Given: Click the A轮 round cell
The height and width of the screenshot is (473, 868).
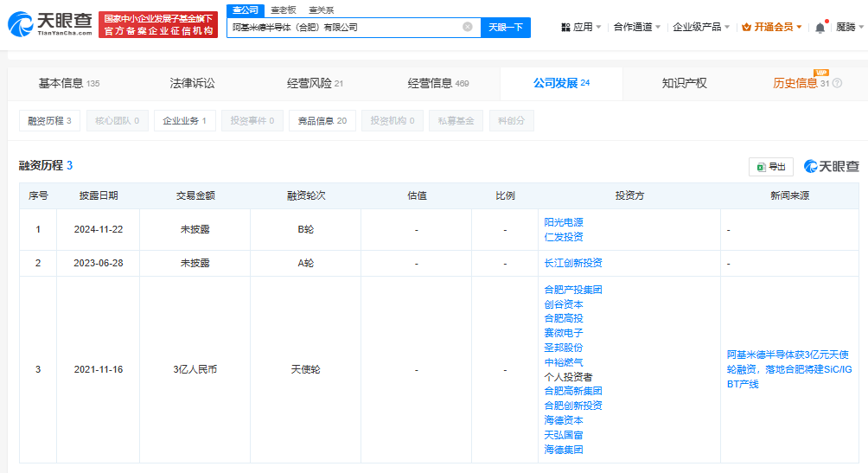Looking at the screenshot, I should 305,263.
